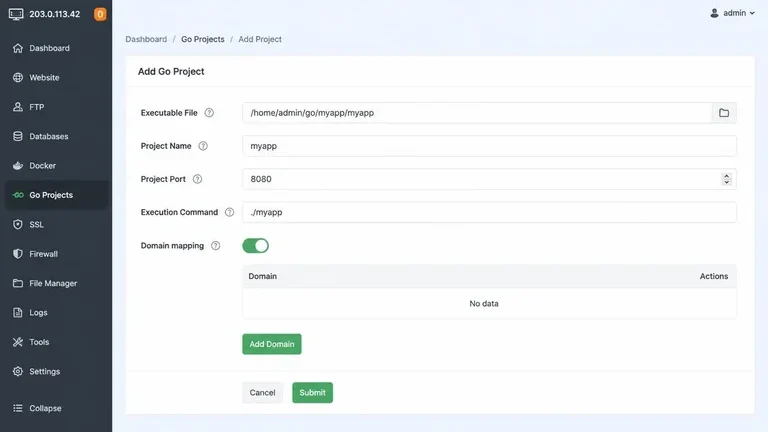Click the Collapse list icon in sidebar
Image resolution: width=768 pixels, height=432 pixels.
click(x=18, y=408)
